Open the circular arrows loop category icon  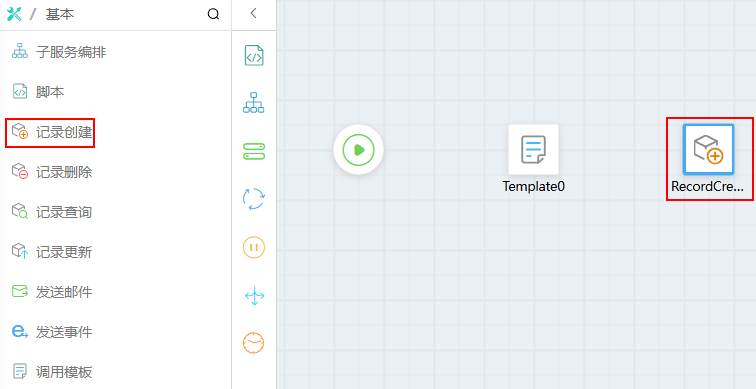[254, 199]
